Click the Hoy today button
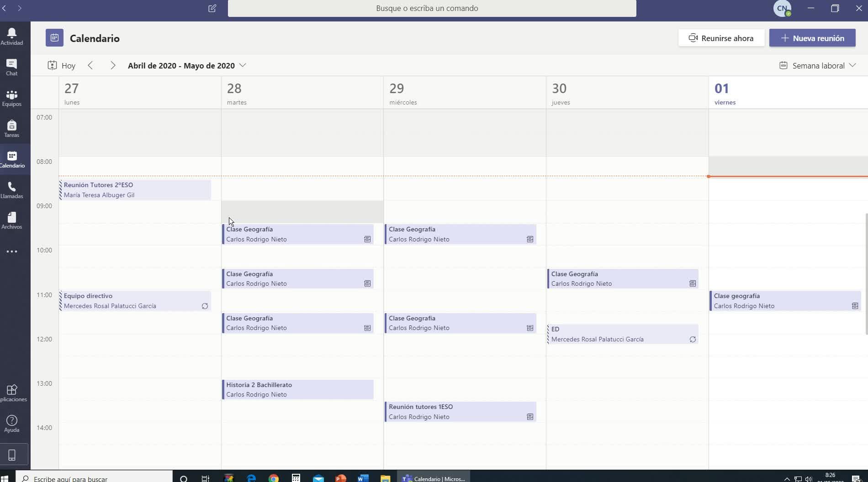 click(x=62, y=65)
